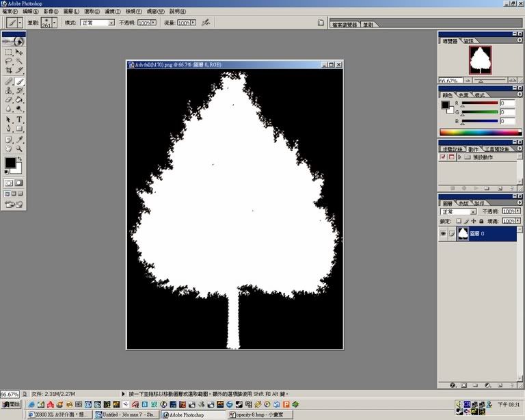Toggle dialog control for actions set
This screenshot has height=420, width=525.
pyautogui.click(x=451, y=157)
